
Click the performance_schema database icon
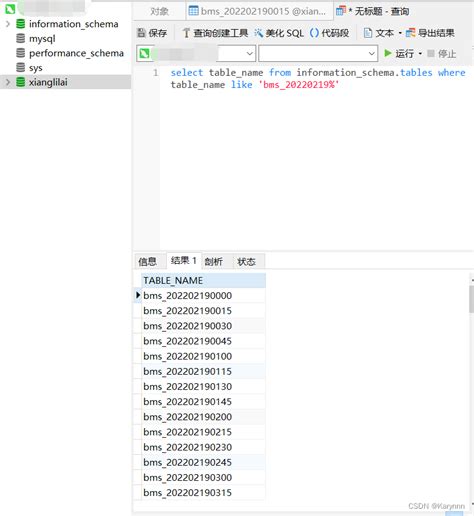21,53
